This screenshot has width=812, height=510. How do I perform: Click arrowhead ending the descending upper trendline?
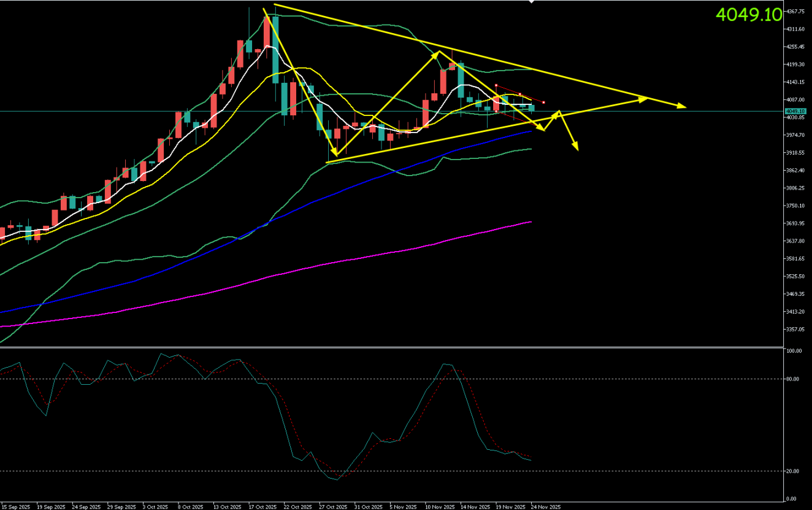point(682,106)
